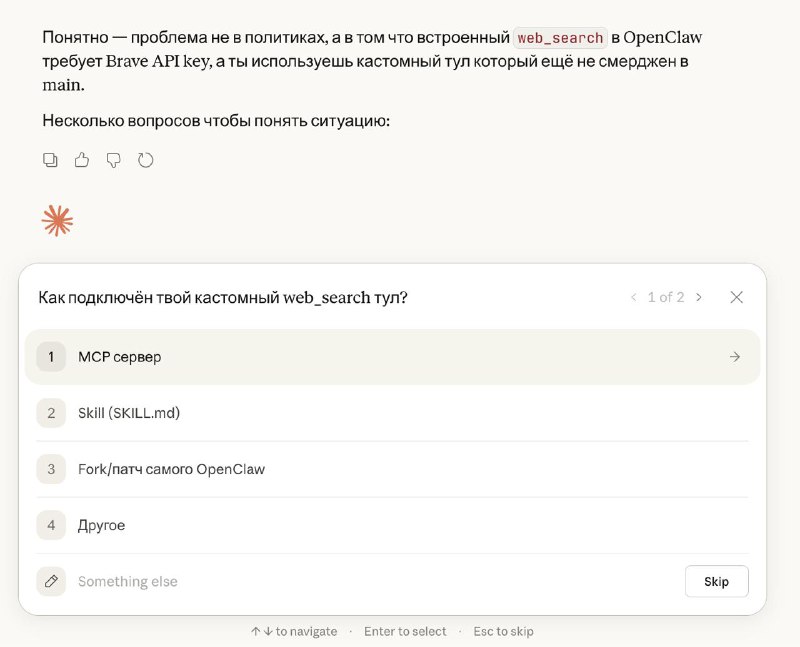Go to question 2 with the right chevron
800x647 pixels.
pyautogui.click(x=699, y=297)
